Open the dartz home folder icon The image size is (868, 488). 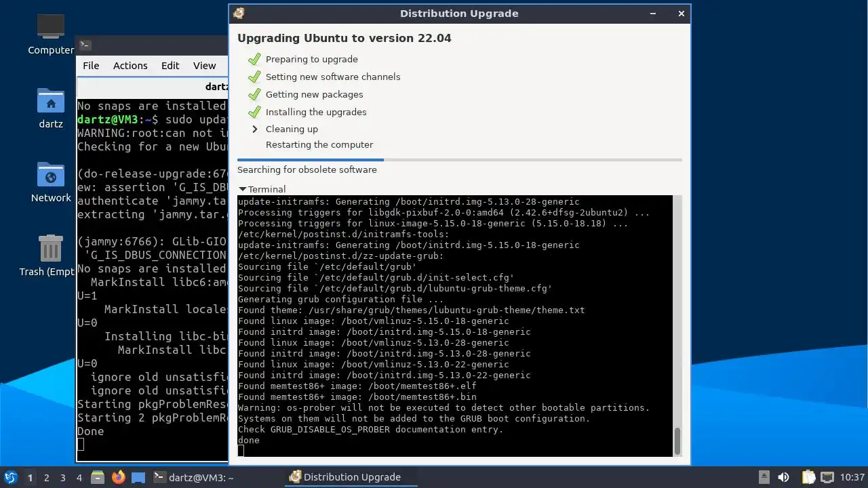51,108
